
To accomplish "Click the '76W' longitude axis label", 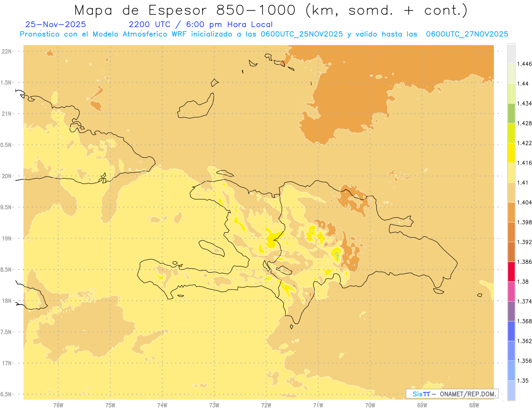I will (58, 405).
